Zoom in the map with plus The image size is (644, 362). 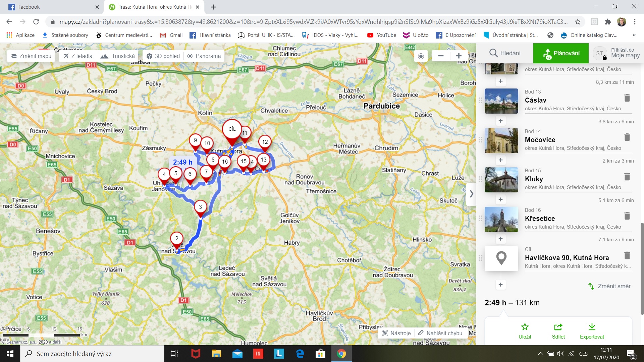pyautogui.click(x=459, y=56)
